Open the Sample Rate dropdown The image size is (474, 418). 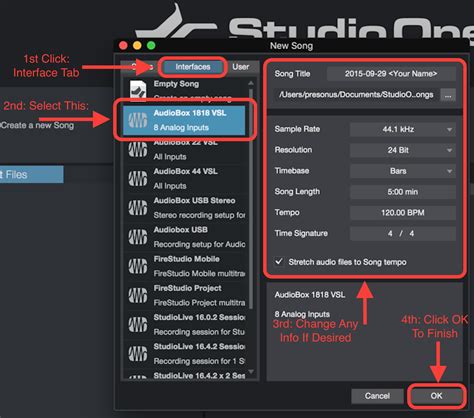(x=403, y=129)
